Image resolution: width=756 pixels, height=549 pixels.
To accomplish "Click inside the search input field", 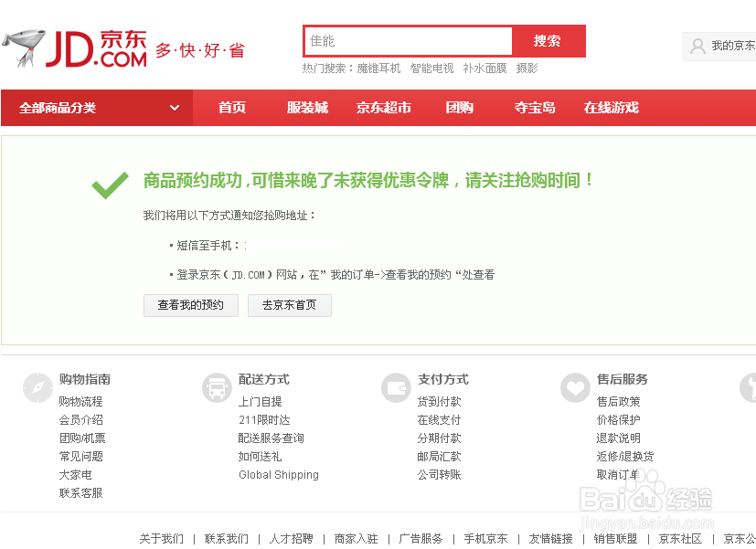I will coord(407,41).
